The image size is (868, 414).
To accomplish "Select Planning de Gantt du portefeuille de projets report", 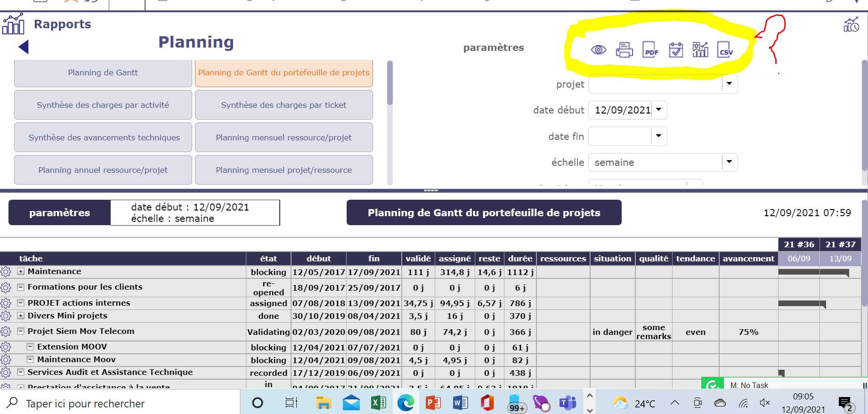I will (x=284, y=73).
